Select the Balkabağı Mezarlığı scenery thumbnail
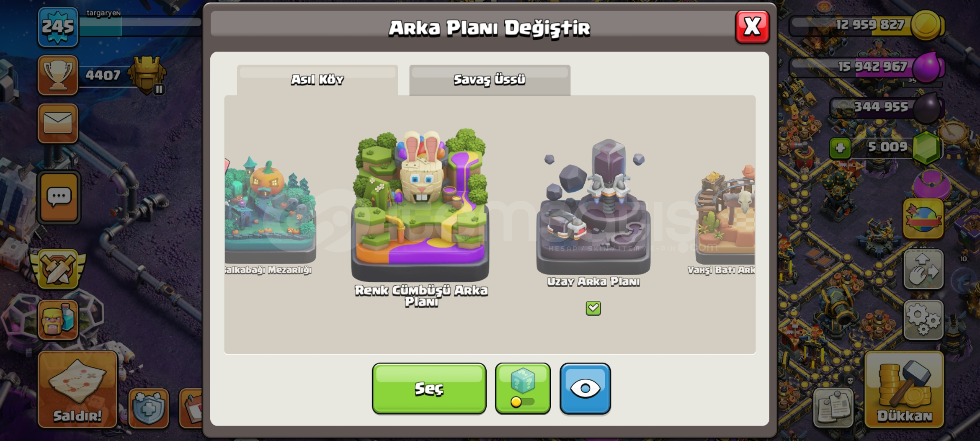Image resolution: width=980 pixels, height=441 pixels. point(270,209)
